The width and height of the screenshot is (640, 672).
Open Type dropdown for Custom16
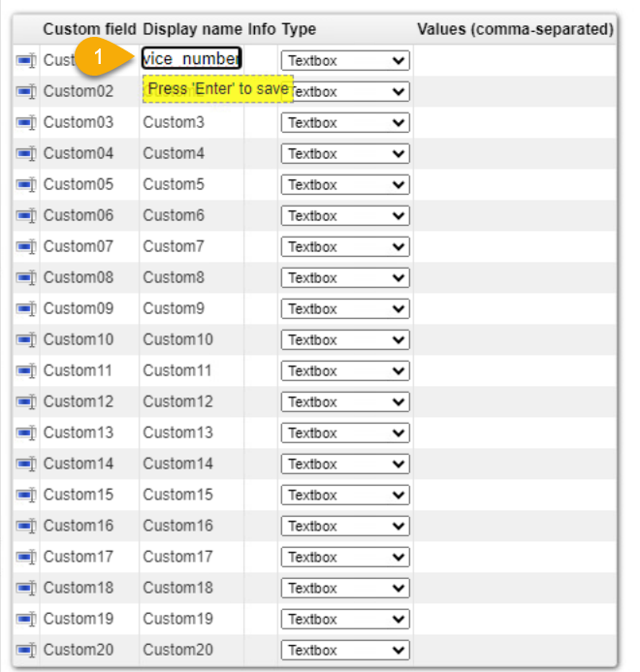coord(345,526)
